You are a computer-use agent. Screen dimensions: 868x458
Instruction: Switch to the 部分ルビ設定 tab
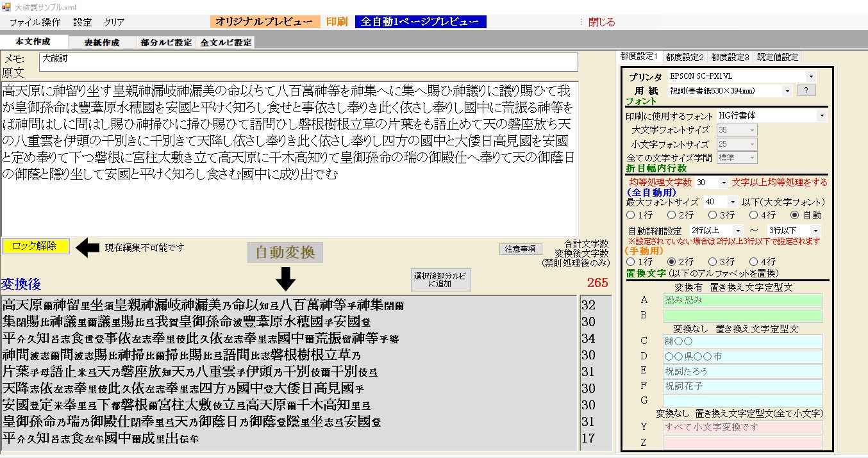[x=167, y=43]
